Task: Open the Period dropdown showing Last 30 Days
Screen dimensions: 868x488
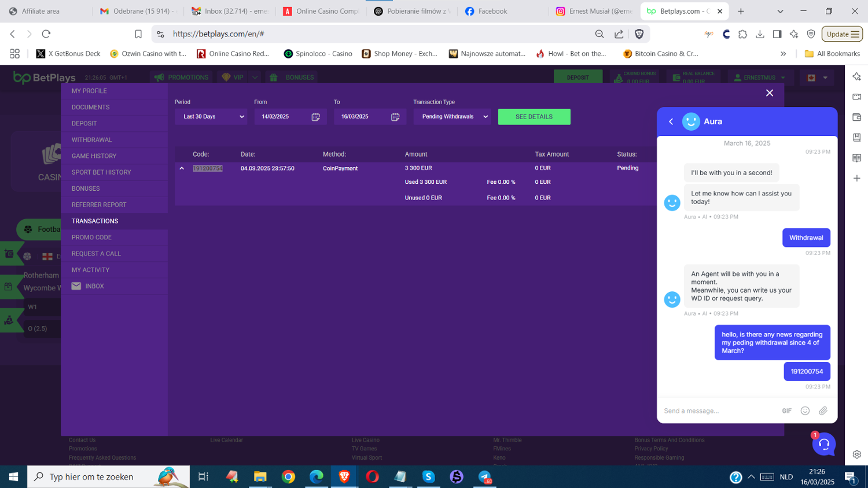Action: 211,117
